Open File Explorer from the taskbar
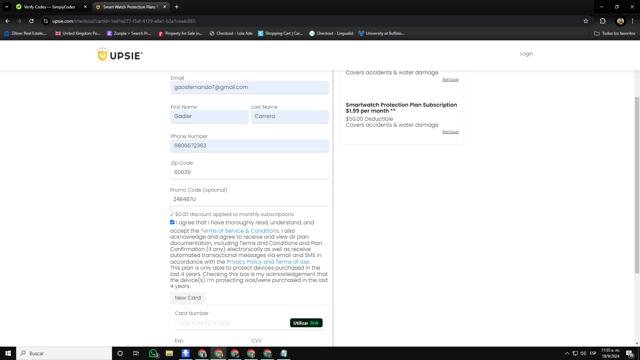This screenshot has height=360, width=640. 169,353
